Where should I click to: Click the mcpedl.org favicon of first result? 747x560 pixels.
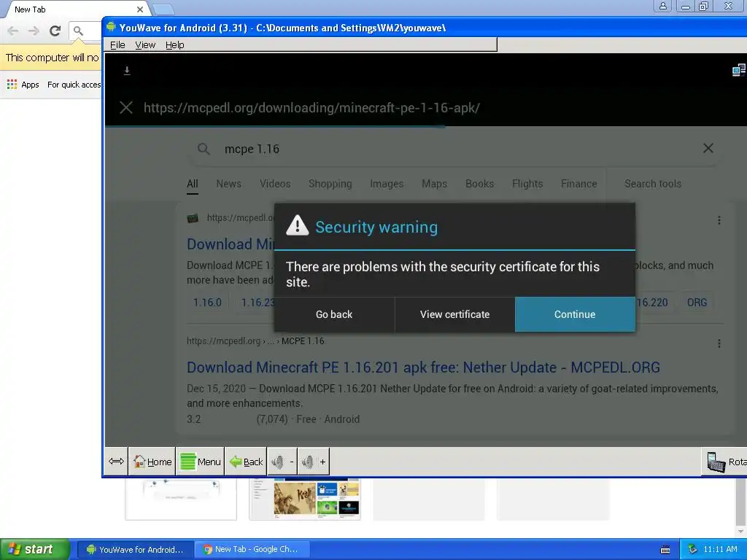(x=193, y=218)
